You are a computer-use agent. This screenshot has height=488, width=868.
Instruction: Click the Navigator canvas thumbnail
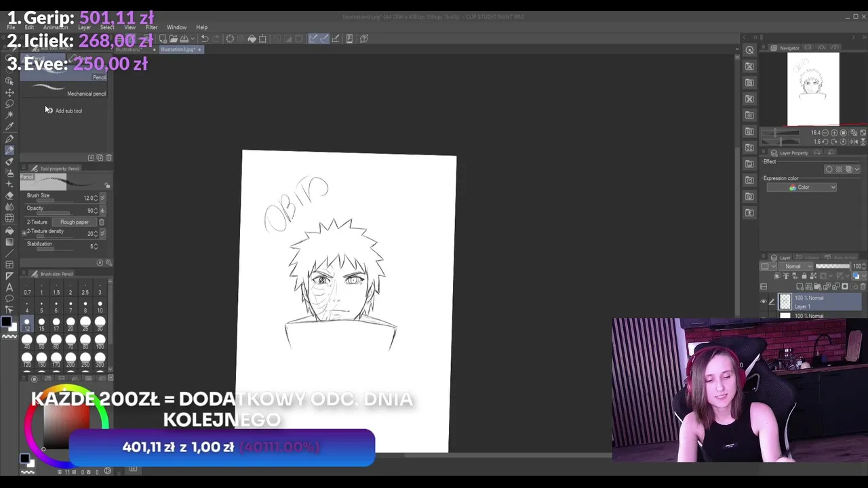coord(813,89)
